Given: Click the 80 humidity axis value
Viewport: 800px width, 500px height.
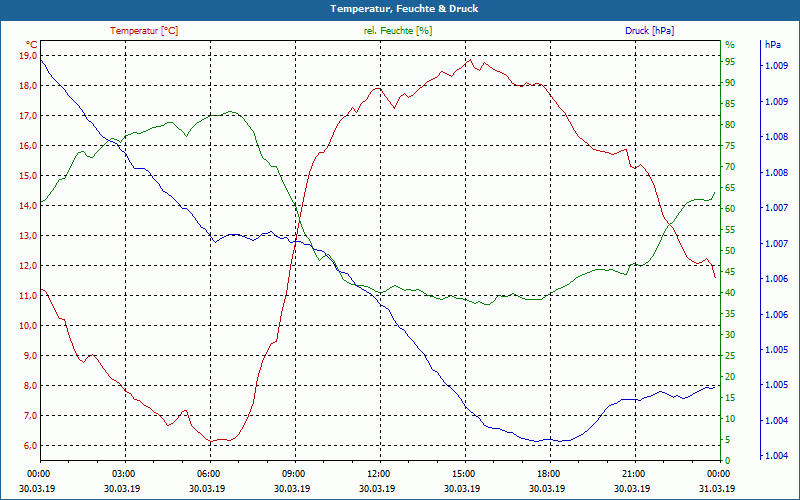Looking at the screenshot, I should coord(730,124).
